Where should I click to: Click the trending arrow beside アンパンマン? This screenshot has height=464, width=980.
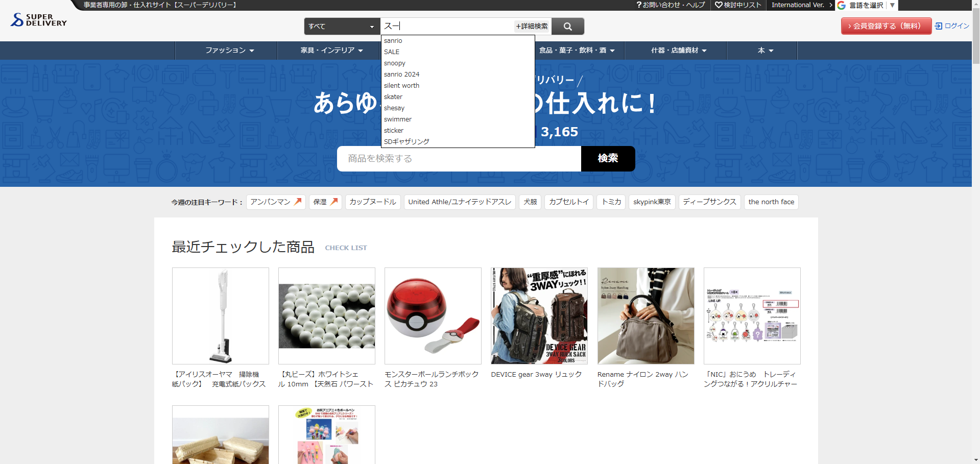[298, 202]
